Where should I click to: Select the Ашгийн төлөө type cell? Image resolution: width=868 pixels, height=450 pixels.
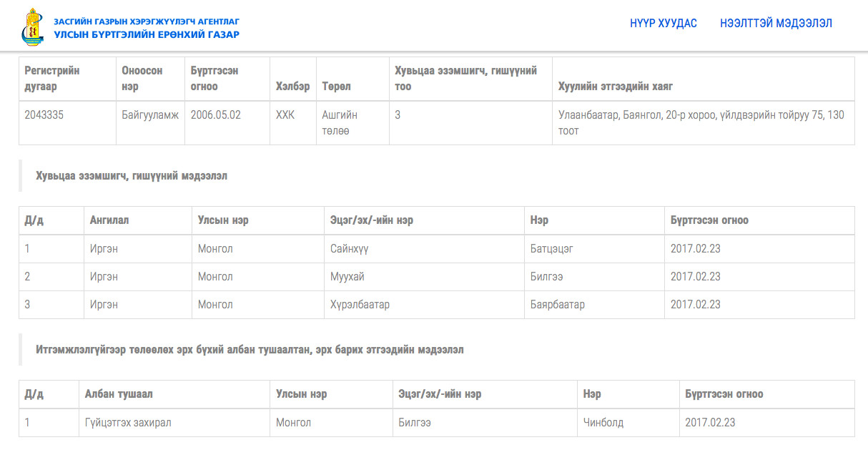353,123
